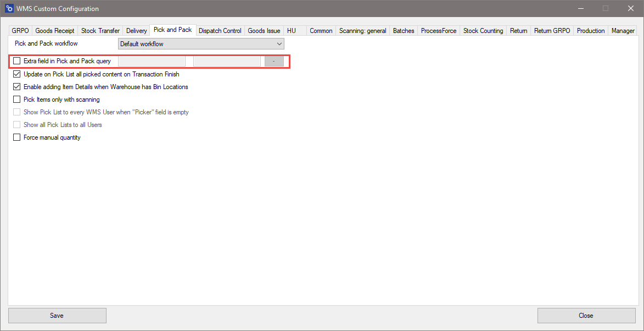
Task: Enable Extra field in Pick and Pack query
Action: point(17,61)
